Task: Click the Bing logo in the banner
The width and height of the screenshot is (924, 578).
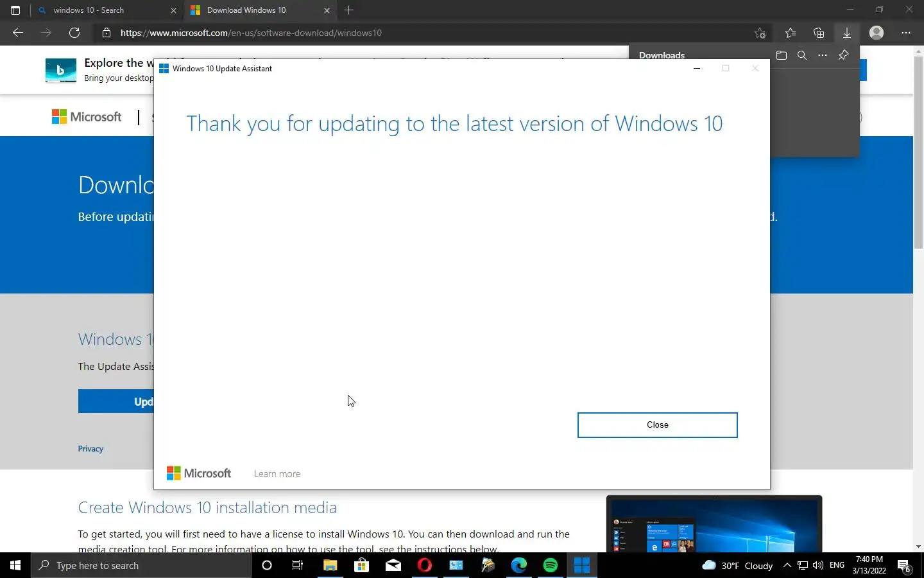Action: pos(61,70)
